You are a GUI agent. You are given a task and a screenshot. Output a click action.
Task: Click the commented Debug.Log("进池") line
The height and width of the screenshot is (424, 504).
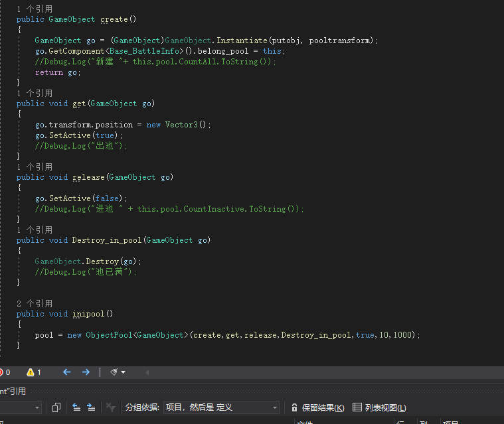[169, 209]
